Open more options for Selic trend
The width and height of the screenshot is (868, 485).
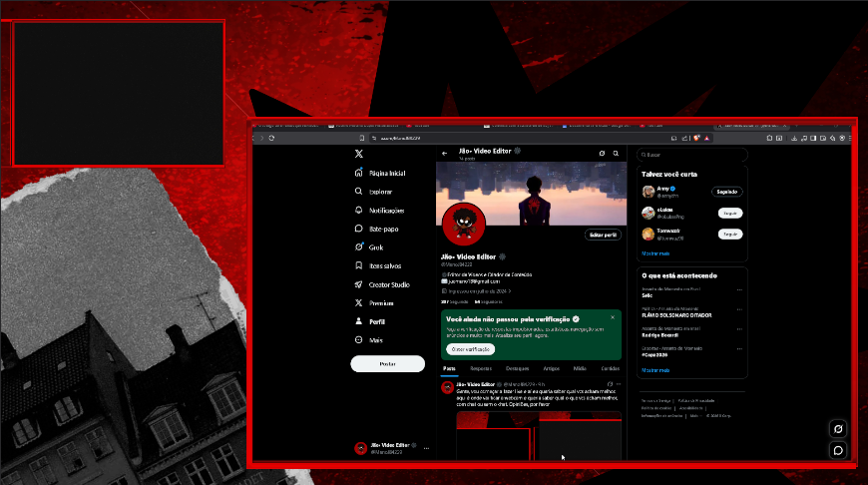point(739,289)
